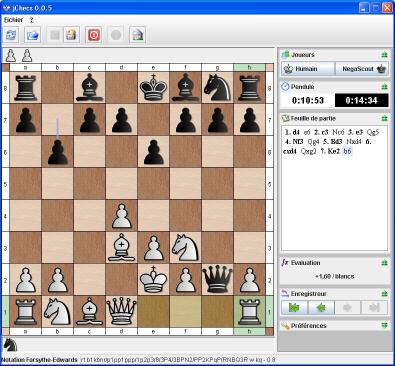Open a saved game with folder icon

(33, 35)
